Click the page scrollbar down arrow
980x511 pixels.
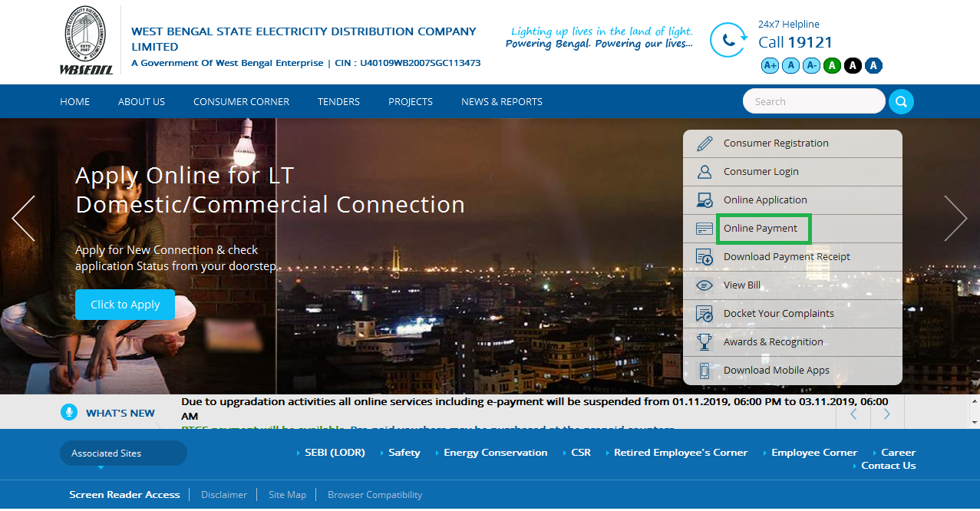point(975,422)
